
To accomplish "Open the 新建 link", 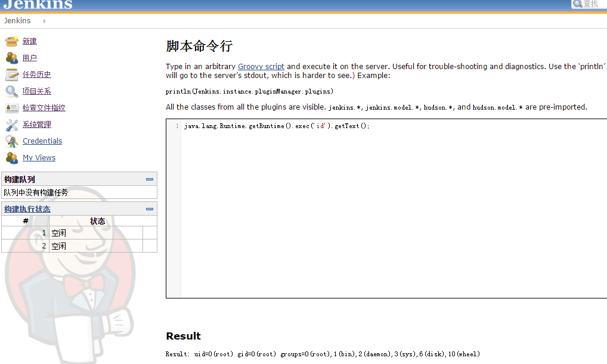I will click(x=29, y=41).
